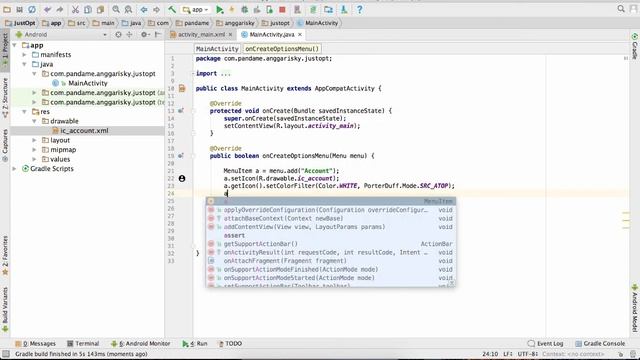
Task: Click JustOpt in the navigation breadcrumb
Action: pyautogui.click(x=20, y=23)
